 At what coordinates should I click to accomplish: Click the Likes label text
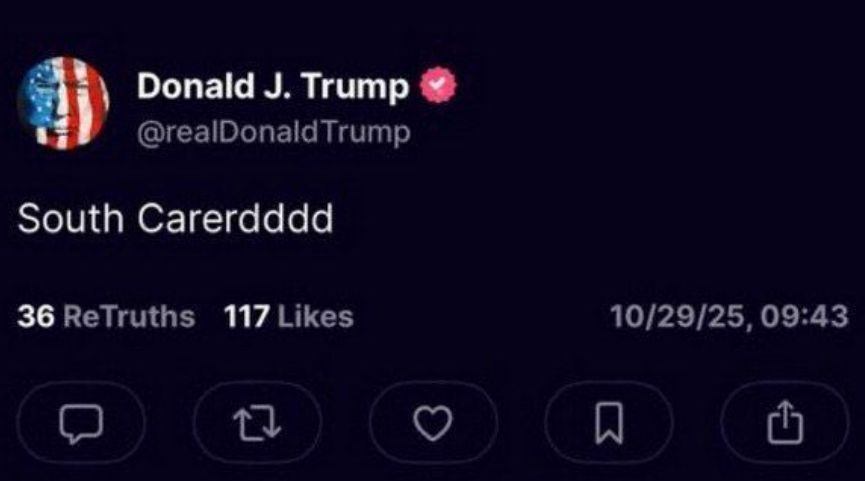(x=316, y=317)
